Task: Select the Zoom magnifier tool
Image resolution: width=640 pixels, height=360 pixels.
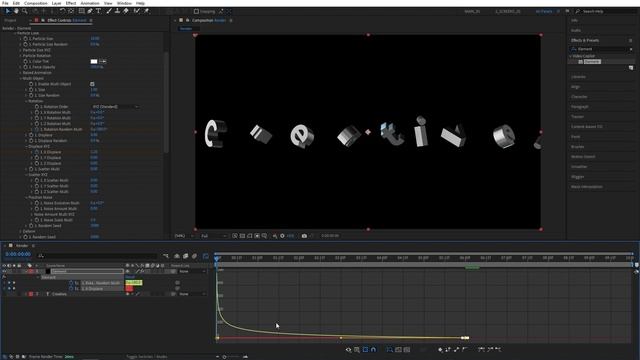Action: tap(24, 11)
